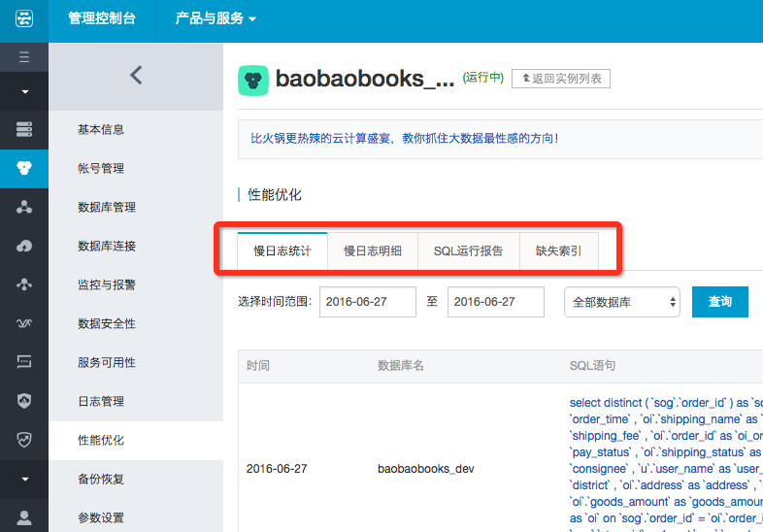Viewport: 763px width, 532px height.
Task: Click the 运行中 status label
Action: pyautogui.click(x=482, y=78)
